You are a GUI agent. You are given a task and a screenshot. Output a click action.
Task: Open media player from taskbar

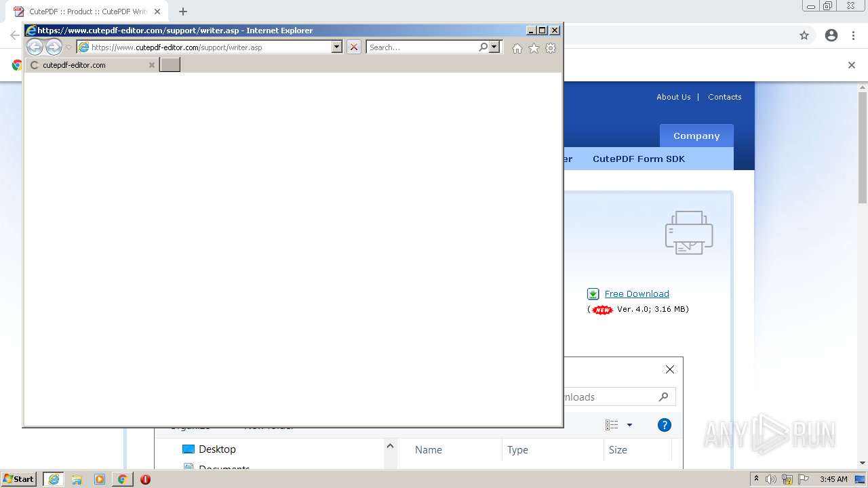point(100,479)
